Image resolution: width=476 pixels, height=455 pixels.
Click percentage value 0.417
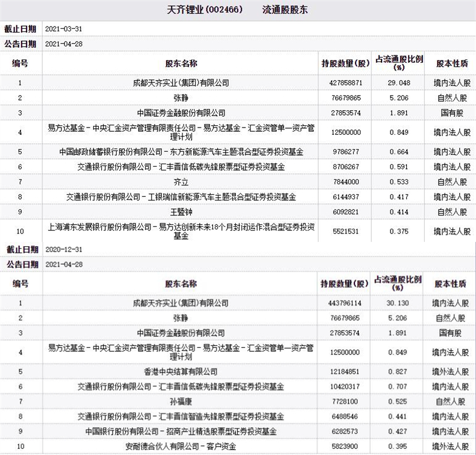(399, 197)
